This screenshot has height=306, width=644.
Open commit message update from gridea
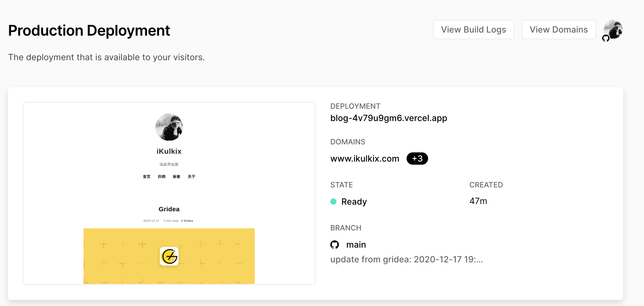407,259
